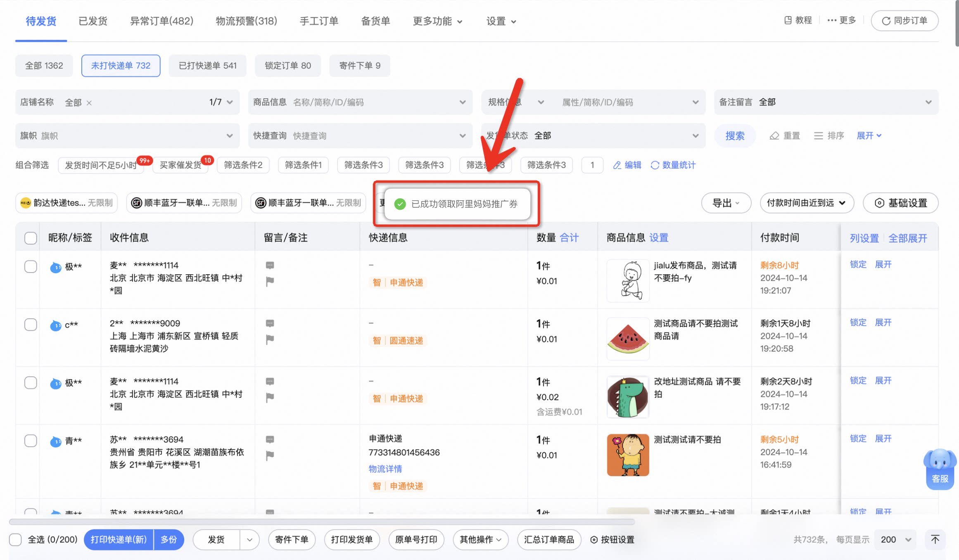Click the message icon in second order row
Screen dimensions: 959x560
[x=270, y=323]
